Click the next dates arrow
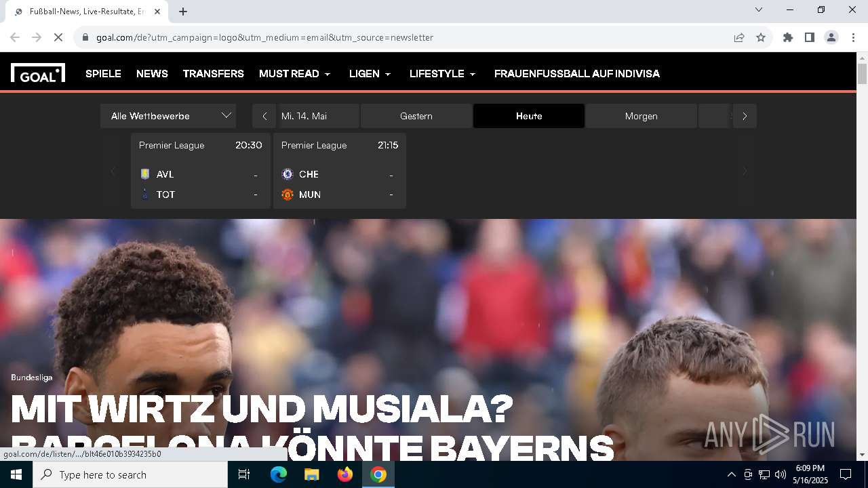The image size is (868, 488). click(745, 116)
